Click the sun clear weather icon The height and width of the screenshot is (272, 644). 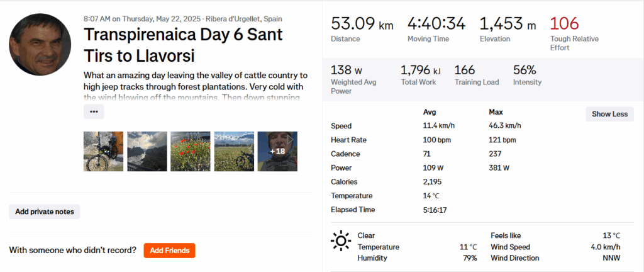pyautogui.click(x=341, y=241)
